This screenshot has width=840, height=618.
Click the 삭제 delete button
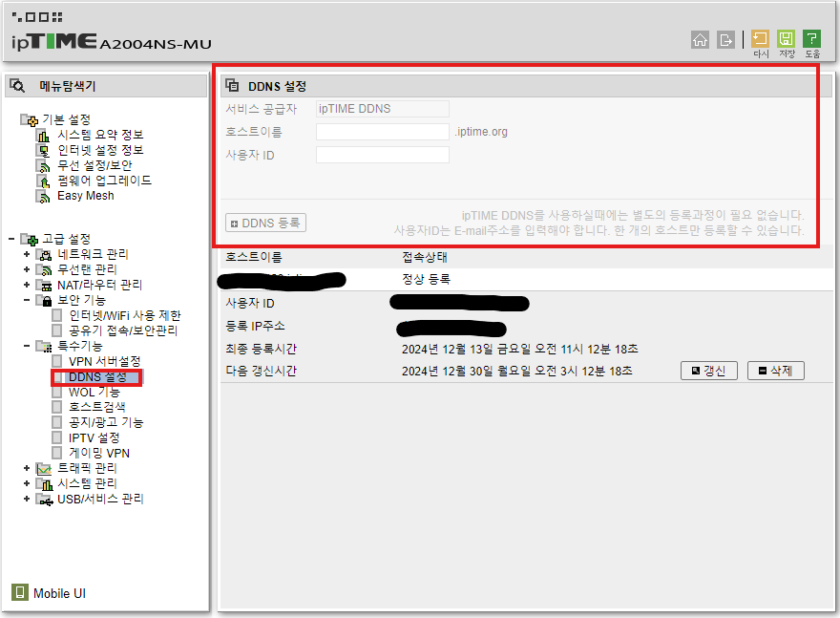point(776,371)
